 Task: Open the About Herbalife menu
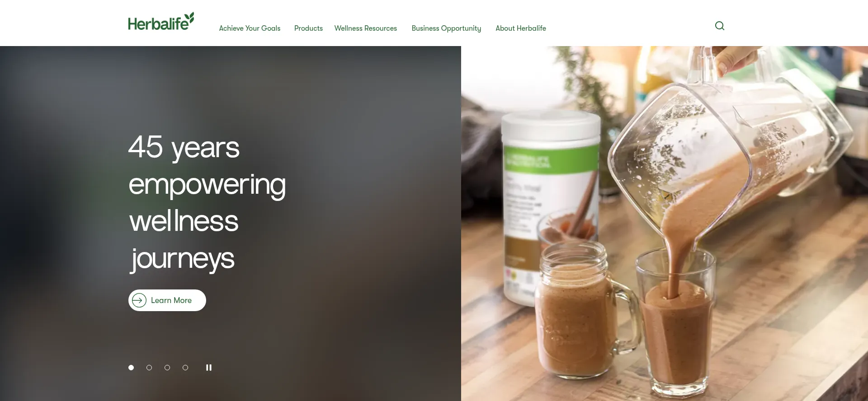[521, 28]
